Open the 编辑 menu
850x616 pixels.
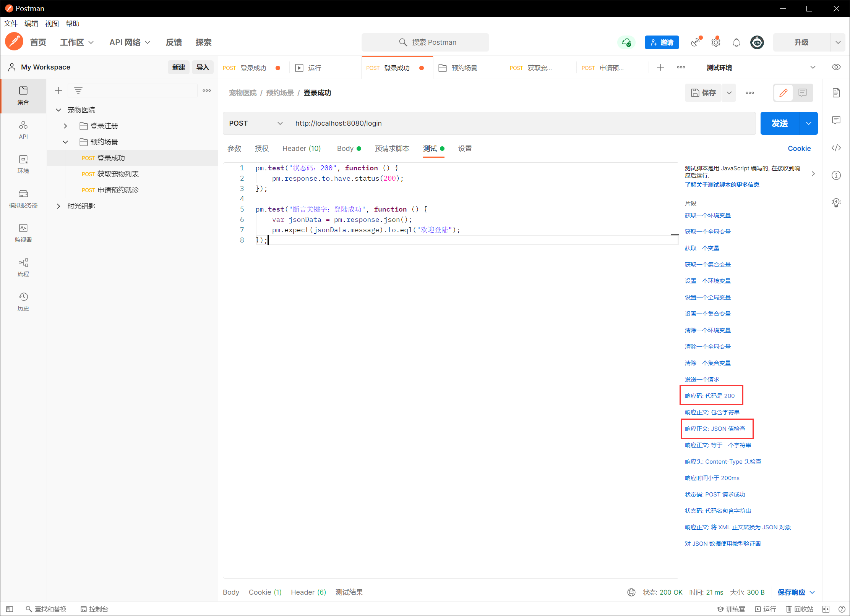(x=31, y=24)
